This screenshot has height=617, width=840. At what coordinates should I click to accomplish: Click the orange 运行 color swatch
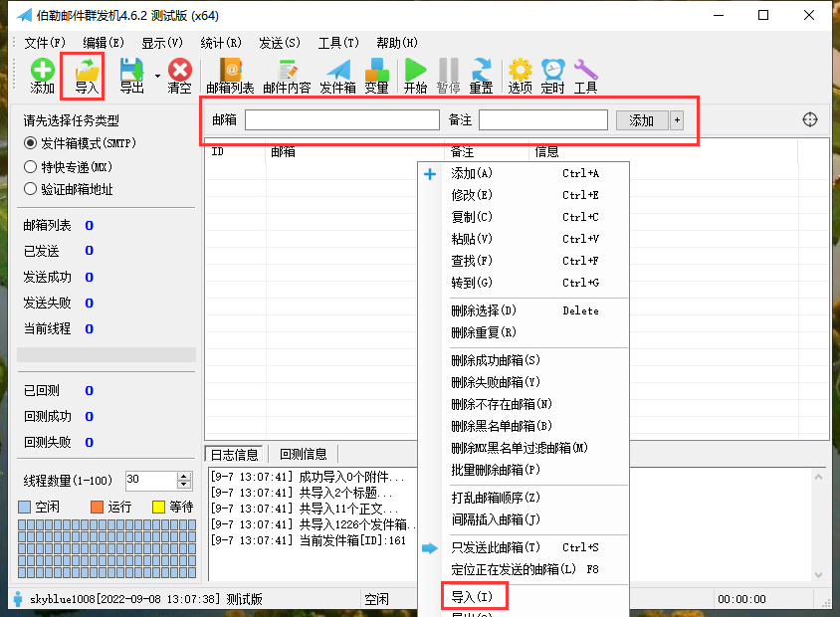pos(97,507)
